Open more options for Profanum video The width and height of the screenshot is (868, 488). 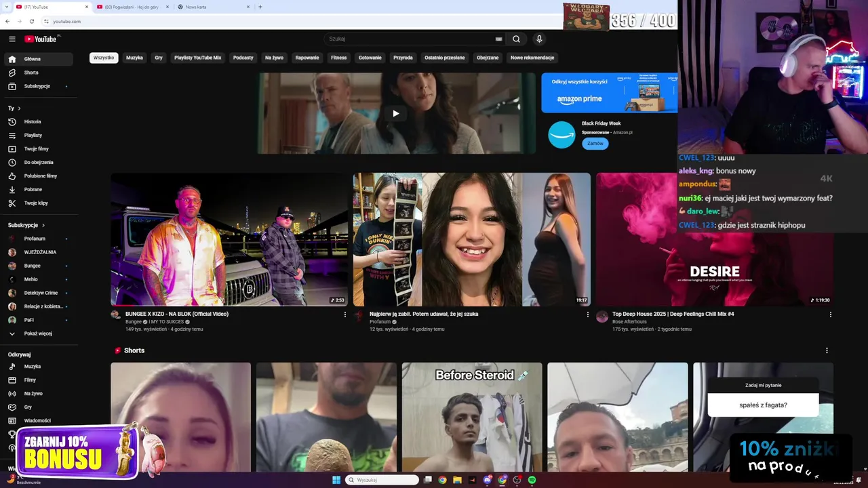(587, 314)
